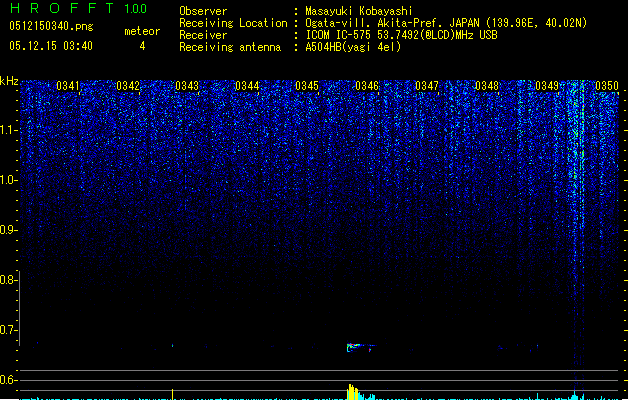Select the file name 0512150340.png
The width and height of the screenshot is (629, 400).
(51, 26)
